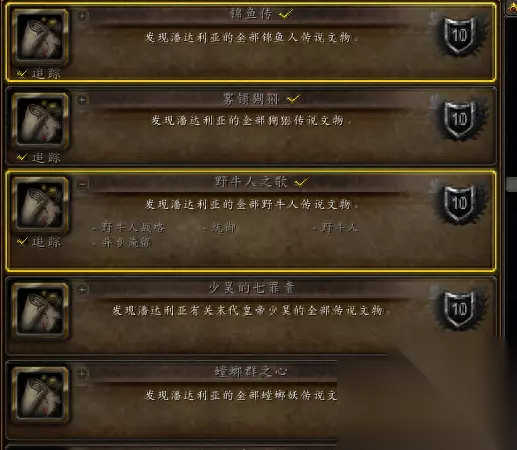
Task: Expand the 螳螂群之心 achievement entry
Action: click(82, 373)
